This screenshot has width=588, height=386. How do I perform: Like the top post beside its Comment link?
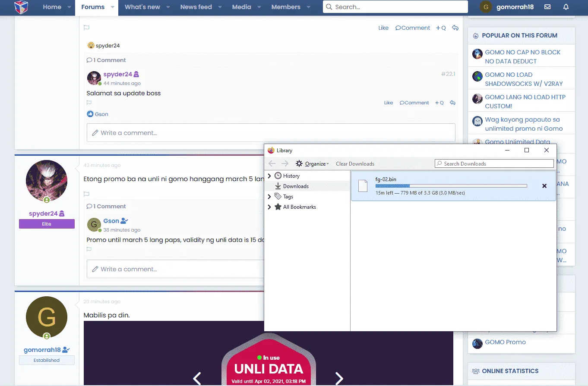[x=383, y=28]
